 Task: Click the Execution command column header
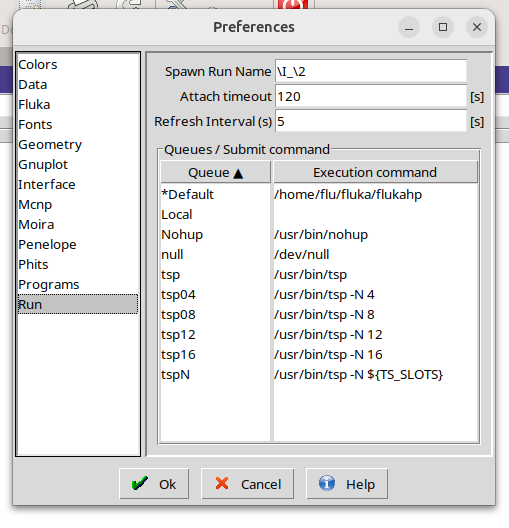[375, 172]
